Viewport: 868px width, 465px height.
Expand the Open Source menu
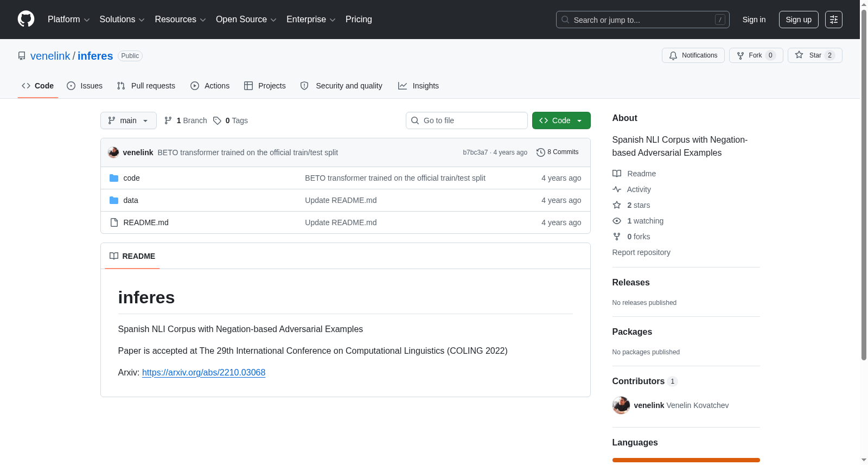pos(246,20)
